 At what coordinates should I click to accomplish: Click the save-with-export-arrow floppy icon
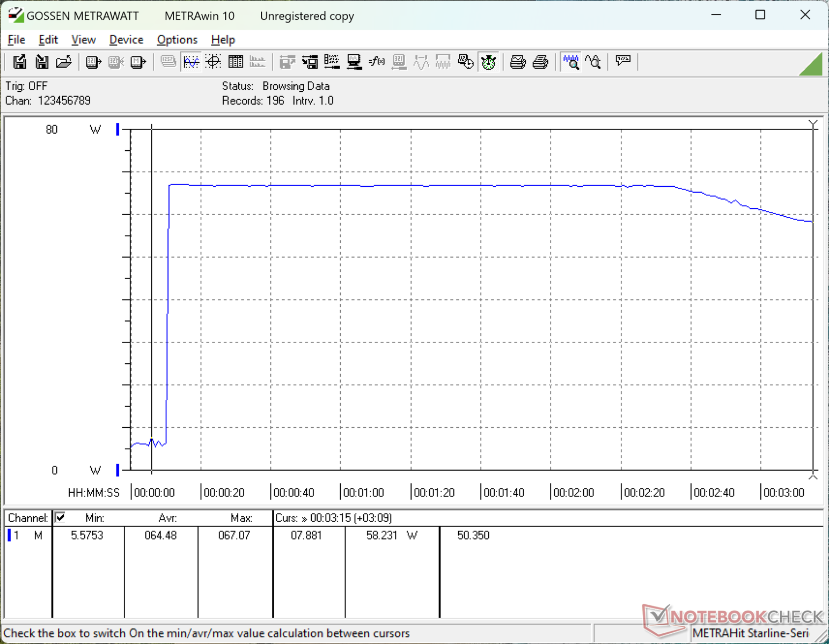click(20, 62)
